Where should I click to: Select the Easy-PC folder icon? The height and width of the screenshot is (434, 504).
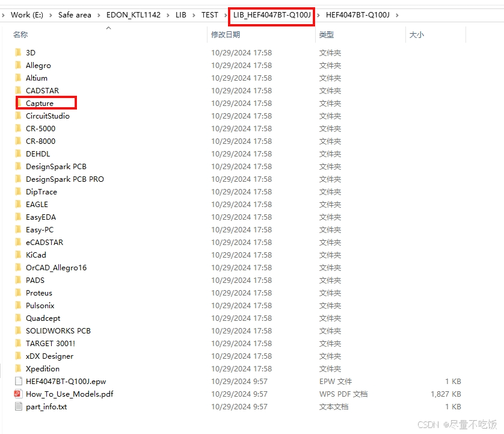[x=18, y=230]
